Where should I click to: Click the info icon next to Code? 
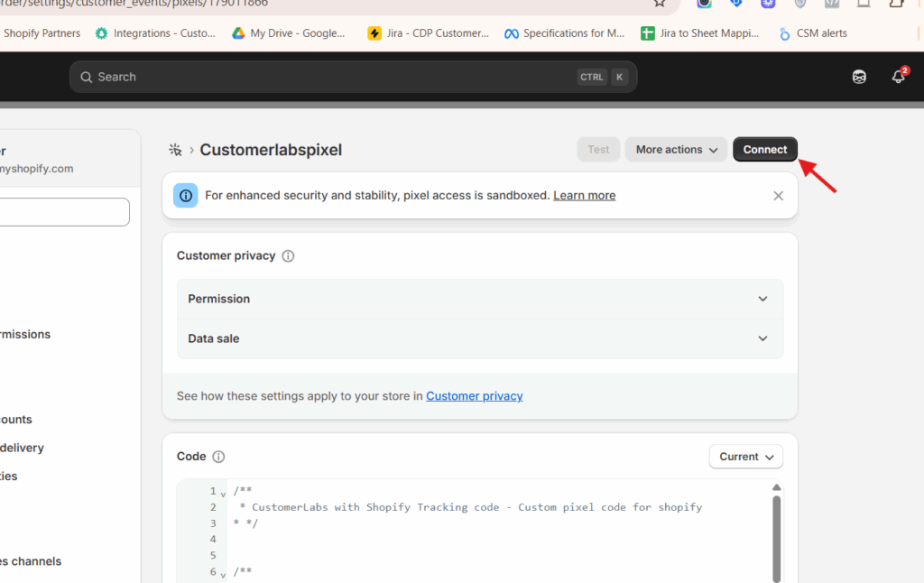[218, 457]
